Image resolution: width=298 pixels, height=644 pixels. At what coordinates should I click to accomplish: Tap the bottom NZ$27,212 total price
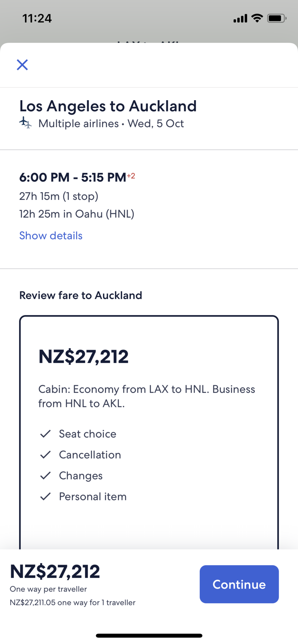(55, 572)
